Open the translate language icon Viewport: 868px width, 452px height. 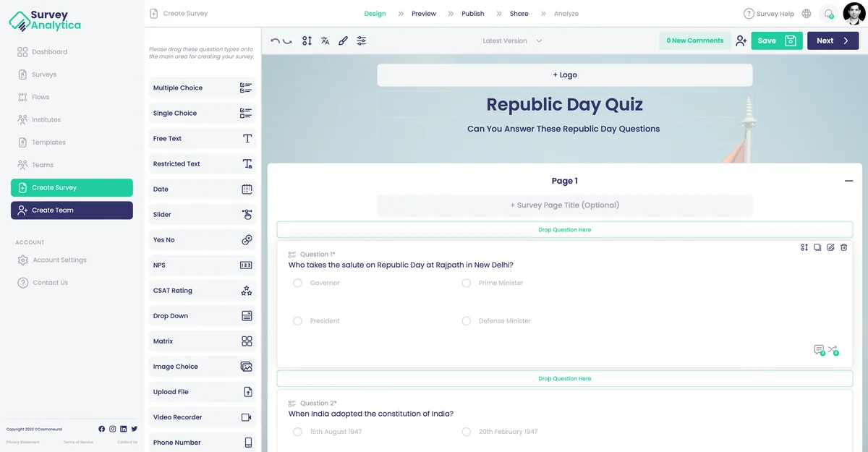click(325, 41)
